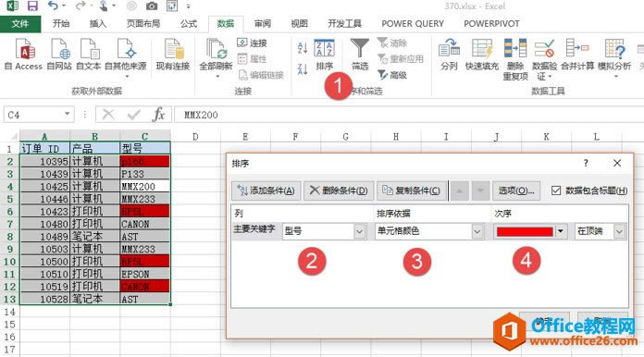Sort ascending A to Z icon
The height and width of the screenshot is (357, 644).
[x=303, y=48]
